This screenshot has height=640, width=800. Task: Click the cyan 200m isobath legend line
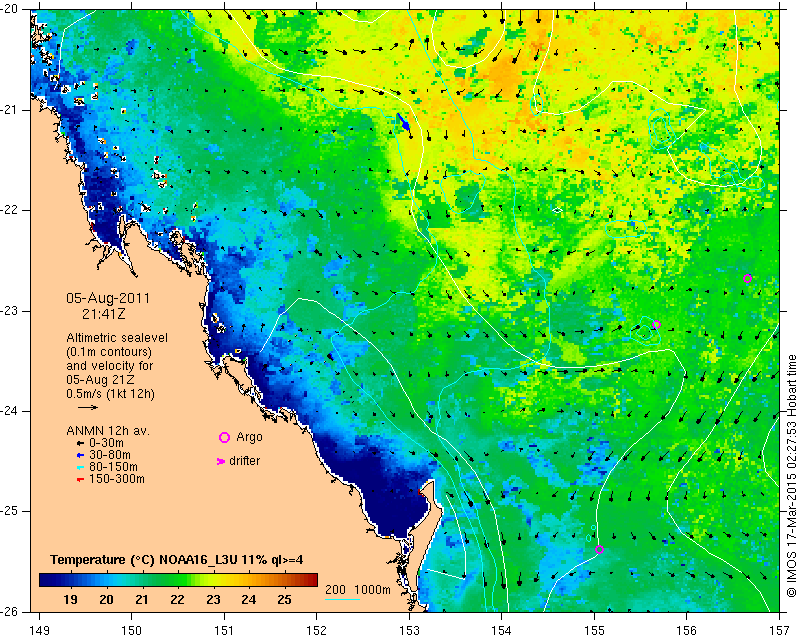(342, 599)
